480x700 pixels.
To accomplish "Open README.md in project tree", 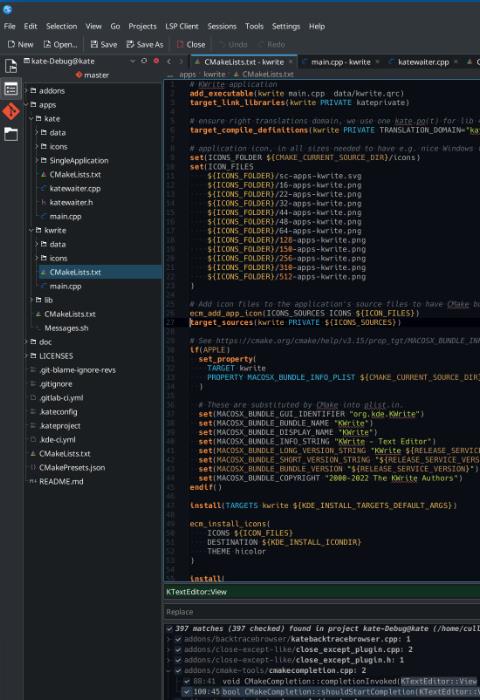I will (x=61, y=481).
